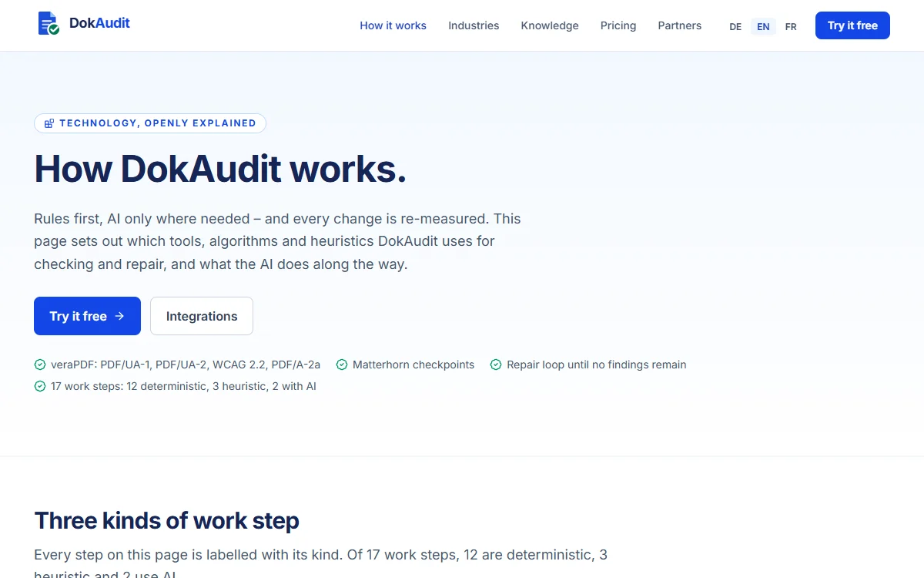The height and width of the screenshot is (578, 924).
Task: Click the header Try it free button
Action: click(x=852, y=25)
